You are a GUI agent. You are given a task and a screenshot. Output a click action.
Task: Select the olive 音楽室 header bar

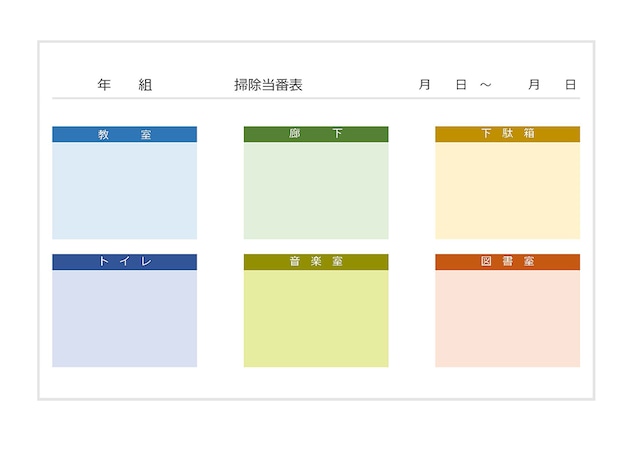pyautogui.click(x=316, y=262)
